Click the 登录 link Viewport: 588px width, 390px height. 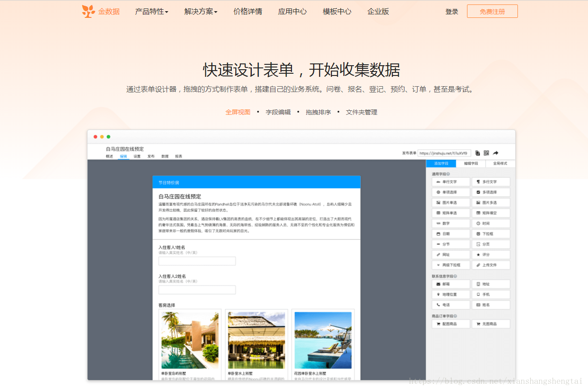[x=452, y=12]
